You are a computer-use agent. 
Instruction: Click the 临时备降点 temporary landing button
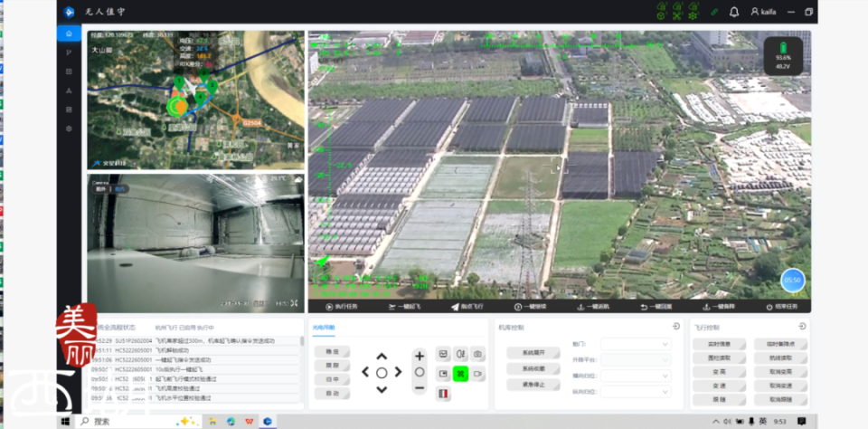pyautogui.click(x=780, y=344)
